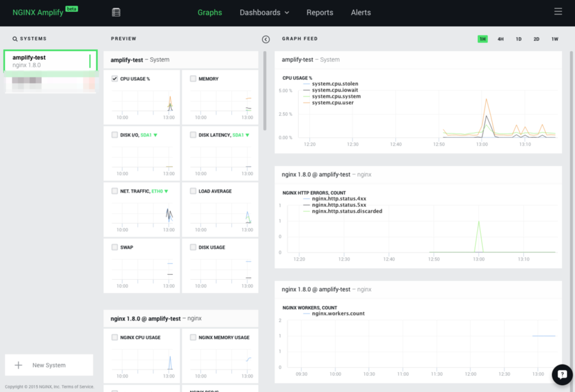Open the Disk I/O SDA1 device dropdown

click(x=149, y=135)
